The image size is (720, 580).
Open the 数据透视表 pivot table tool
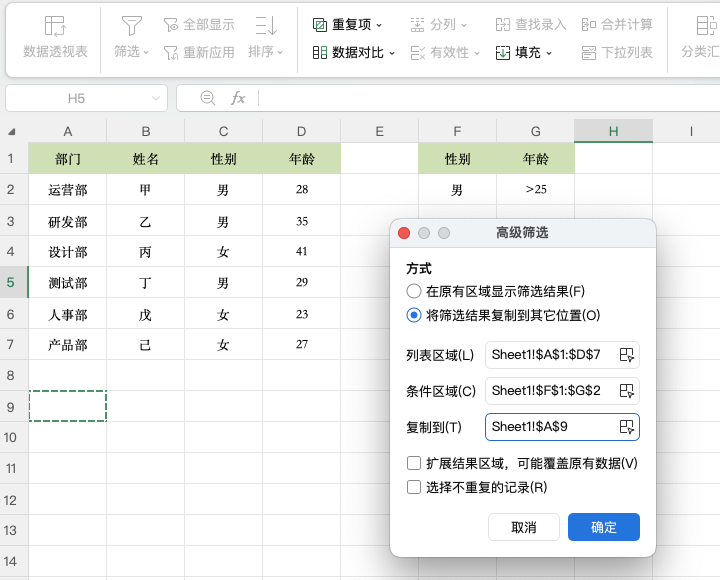pos(55,37)
